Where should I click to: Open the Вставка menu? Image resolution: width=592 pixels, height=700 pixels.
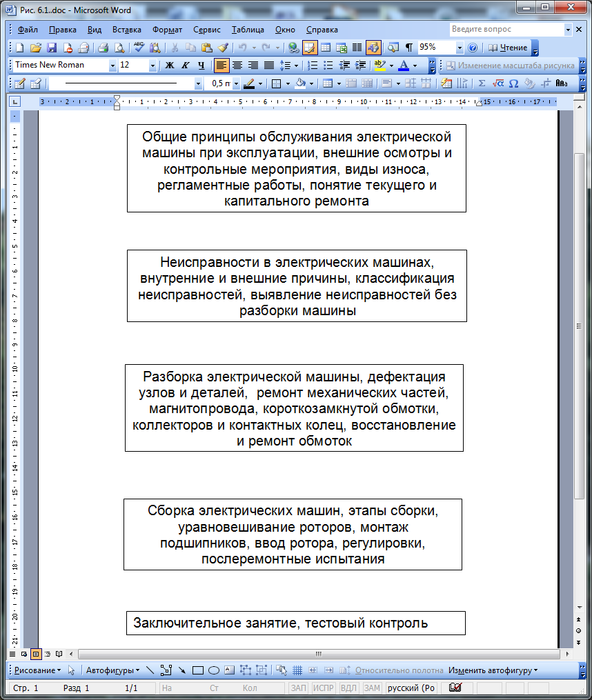coord(127,30)
